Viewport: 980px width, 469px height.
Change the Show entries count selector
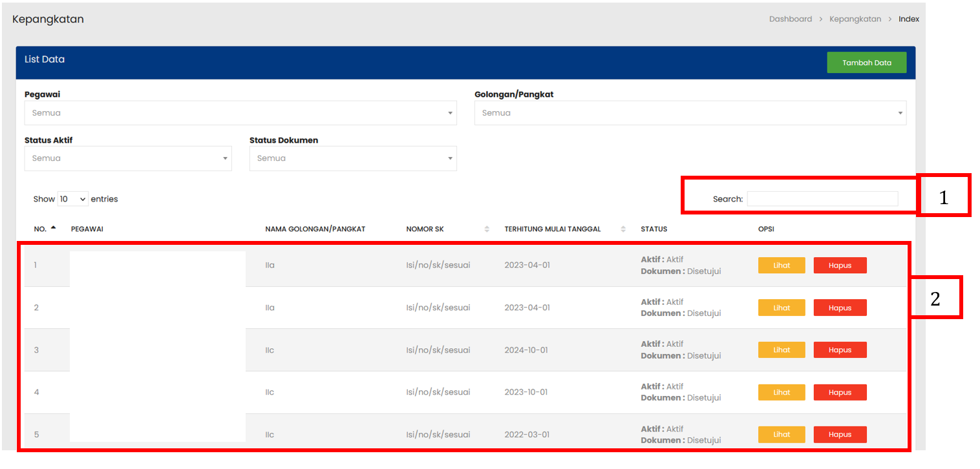(x=72, y=199)
